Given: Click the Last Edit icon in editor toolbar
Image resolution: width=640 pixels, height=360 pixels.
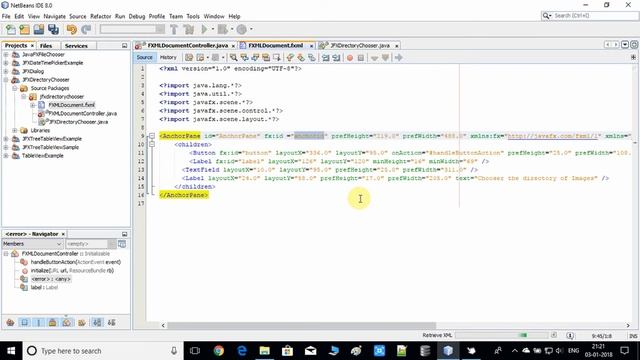Looking at the screenshot, I should click(189, 58).
